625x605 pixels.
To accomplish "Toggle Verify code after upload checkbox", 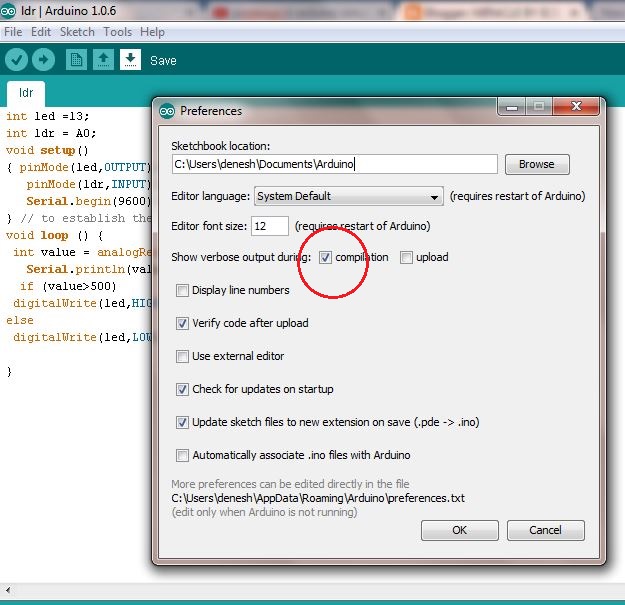I will click(x=182, y=323).
